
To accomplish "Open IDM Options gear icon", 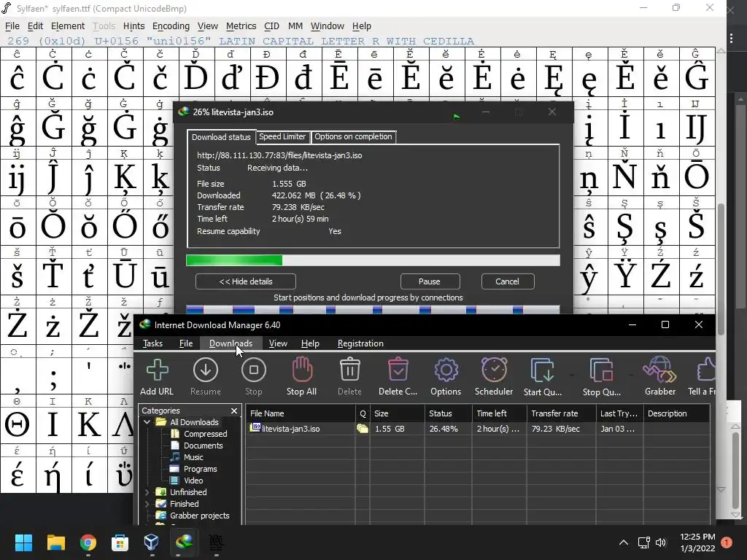I will 446,370.
